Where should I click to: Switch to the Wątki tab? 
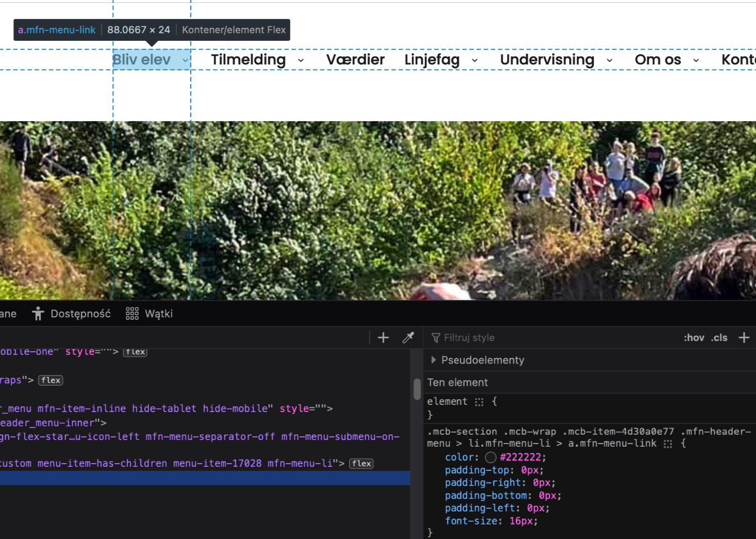150,314
